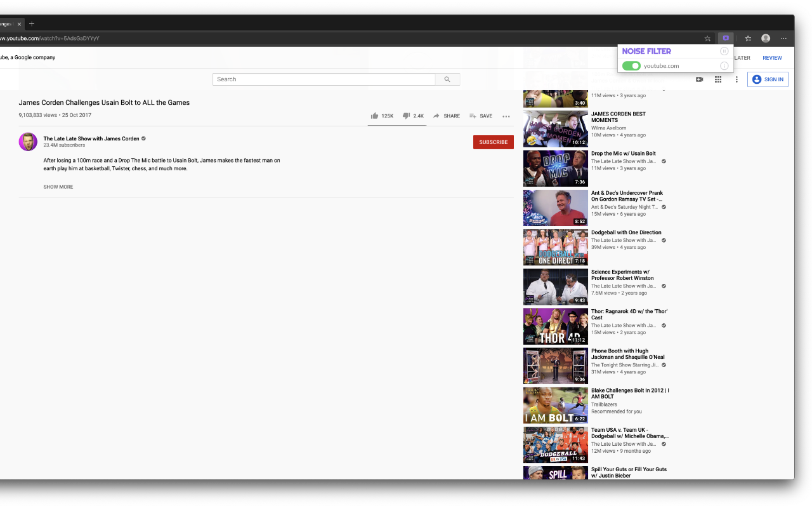Image resolution: width=812 pixels, height=508 pixels.
Task: Click the REVIEW link
Action: (x=772, y=58)
